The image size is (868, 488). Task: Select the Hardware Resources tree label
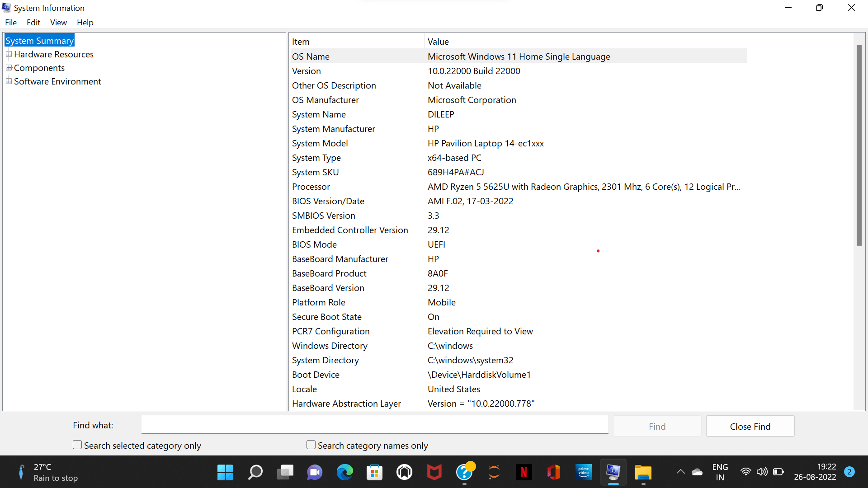click(54, 54)
